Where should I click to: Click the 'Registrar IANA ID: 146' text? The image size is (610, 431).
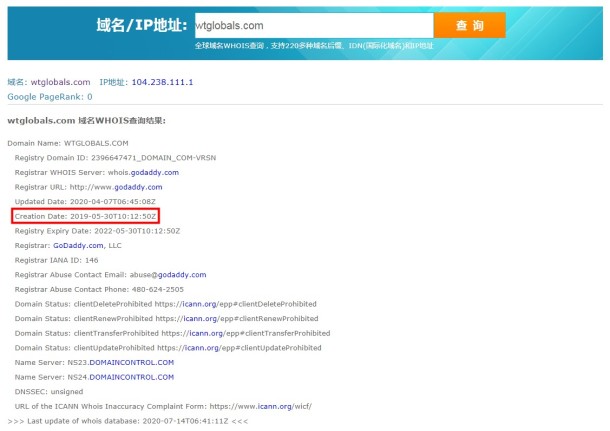click(56, 260)
